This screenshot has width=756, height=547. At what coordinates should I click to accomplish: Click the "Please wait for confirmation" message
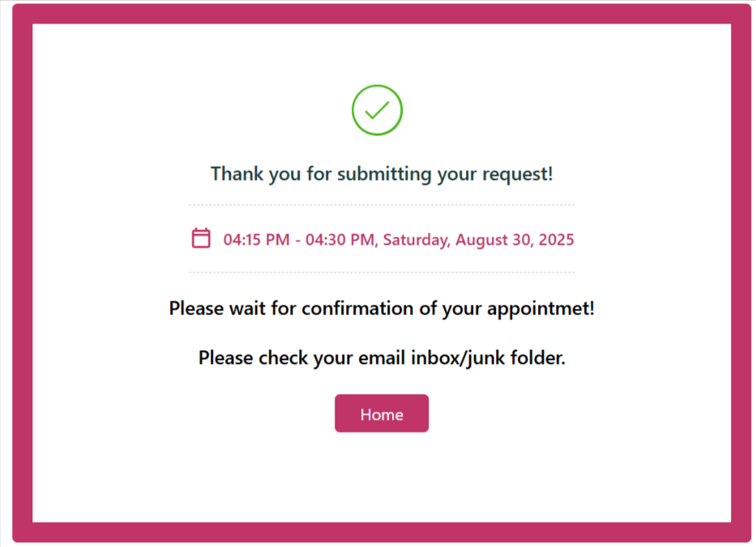(382, 309)
